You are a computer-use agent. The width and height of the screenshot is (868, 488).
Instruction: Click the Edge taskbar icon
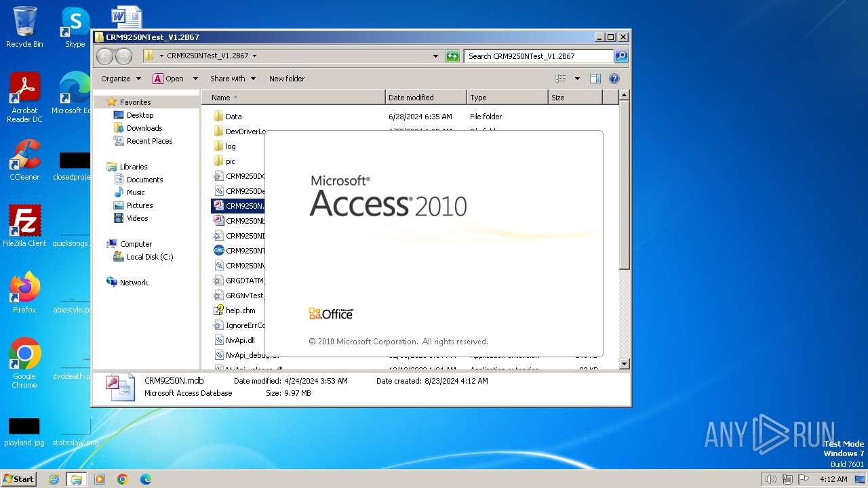coord(146,479)
